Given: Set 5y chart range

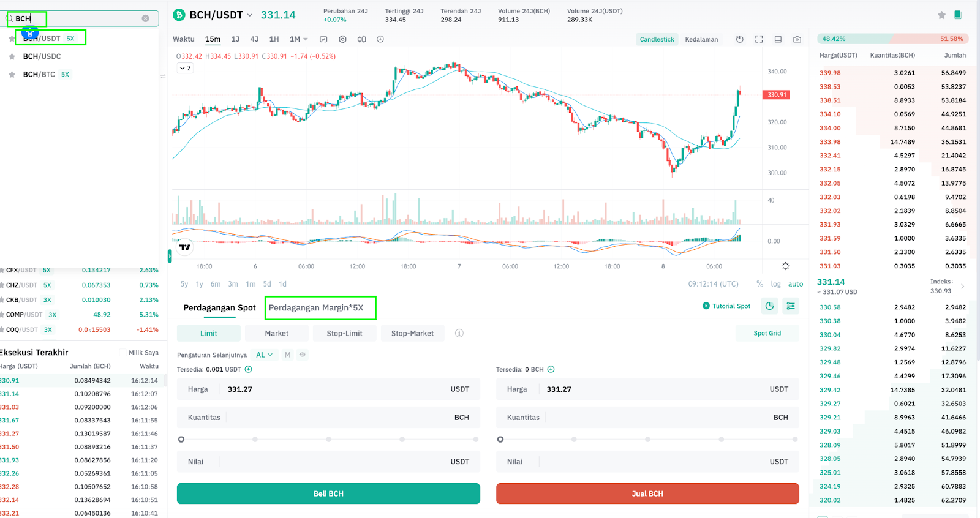Looking at the screenshot, I should [x=184, y=284].
